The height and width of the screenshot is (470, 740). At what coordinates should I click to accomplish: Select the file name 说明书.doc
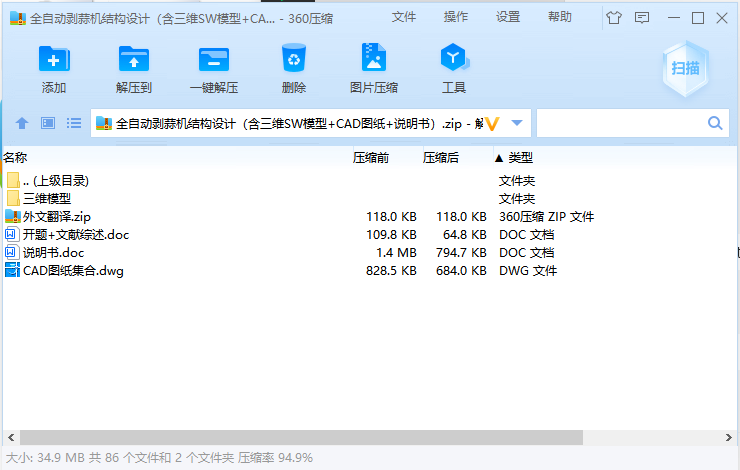tap(53, 252)
